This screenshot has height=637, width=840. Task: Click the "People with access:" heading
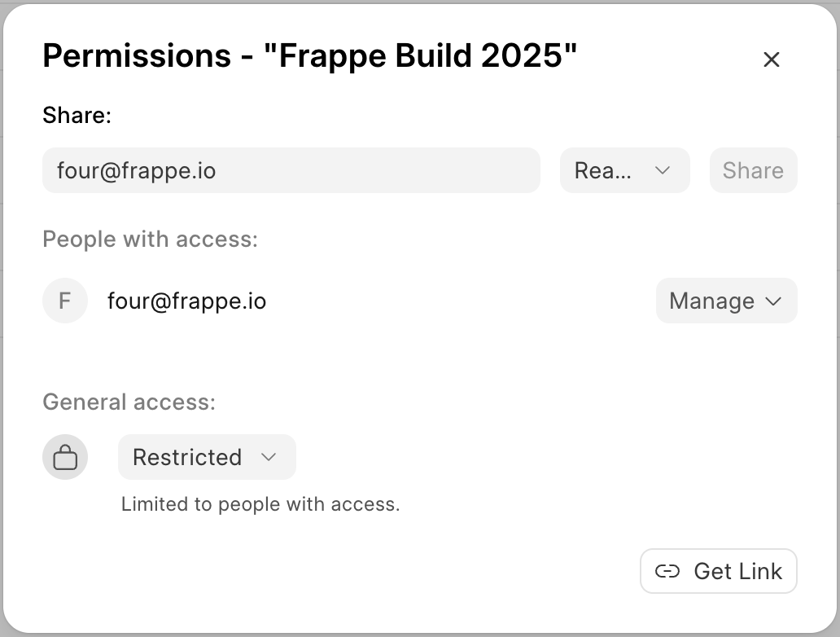pyautogui.click(x=150, y=239)
